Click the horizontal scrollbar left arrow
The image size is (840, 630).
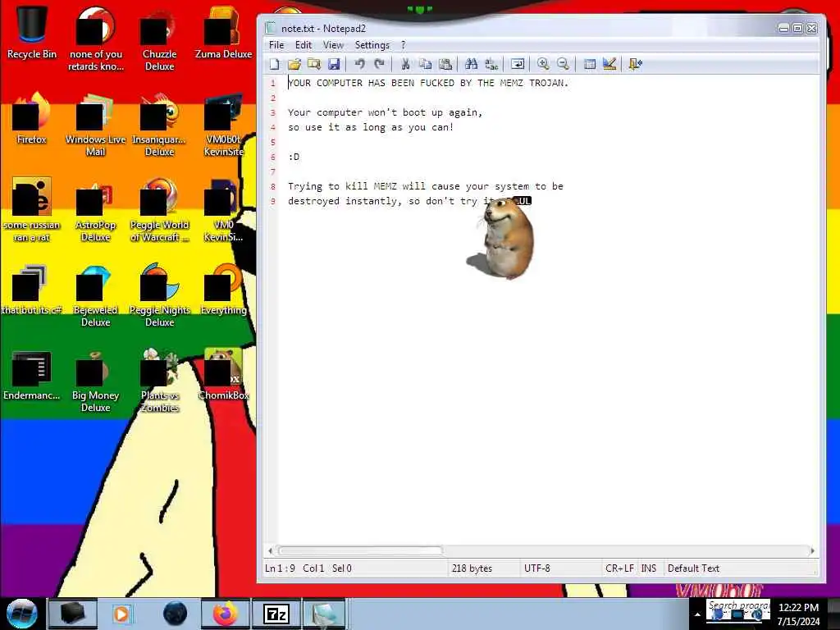270,550
